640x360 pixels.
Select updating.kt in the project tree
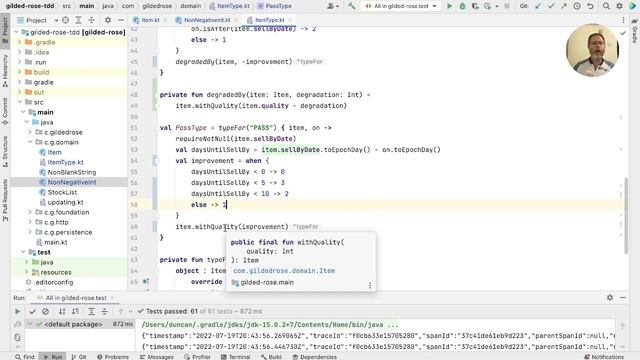(65, 202)
